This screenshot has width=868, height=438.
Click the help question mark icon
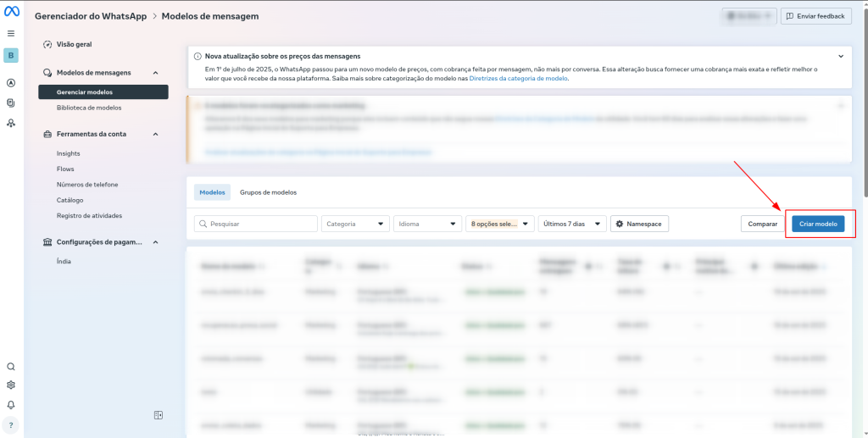click(11, 424)
